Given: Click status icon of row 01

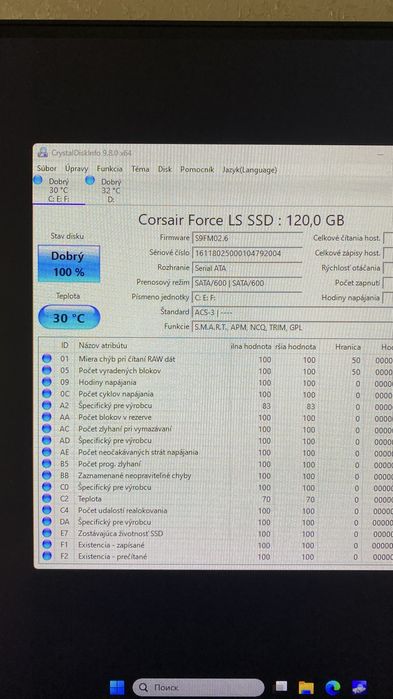Looking at the screenshot, I should tap(47, 358).
